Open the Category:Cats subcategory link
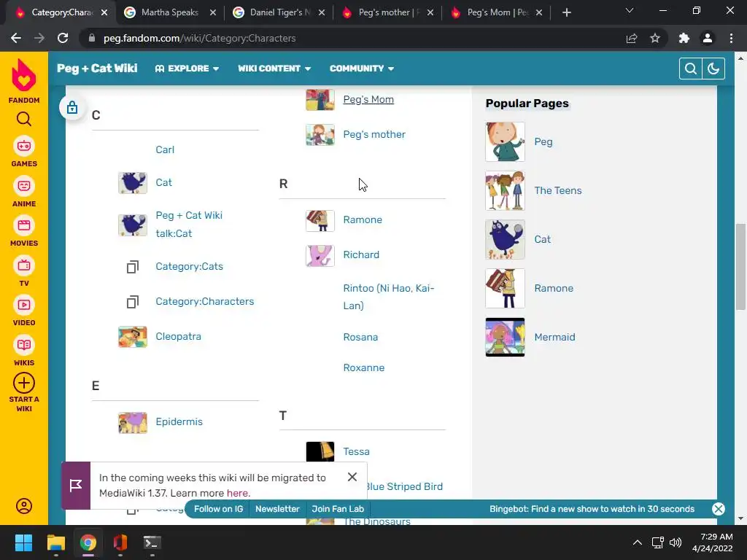Viewport: 747px width, 560px height. point(189,266)
